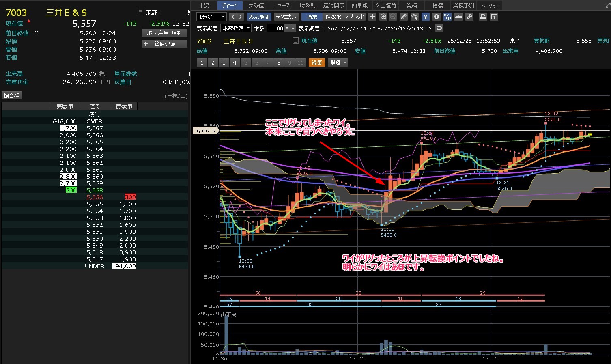Click the 銘柄登録 button
This screenshot has width=611, height=364.
165,44
